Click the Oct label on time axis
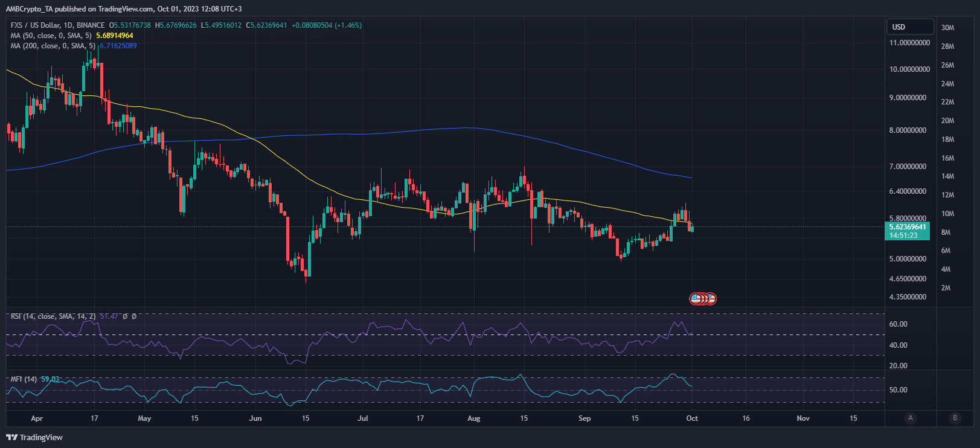The height and width of the screenshot is (448, 980). coord(692,418)
